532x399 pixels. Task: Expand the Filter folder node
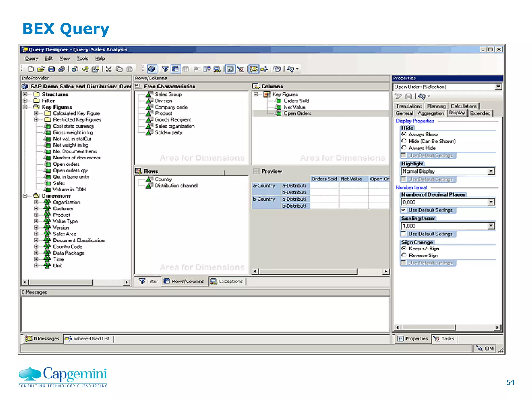pyautogui.click(x=25, y=101)
